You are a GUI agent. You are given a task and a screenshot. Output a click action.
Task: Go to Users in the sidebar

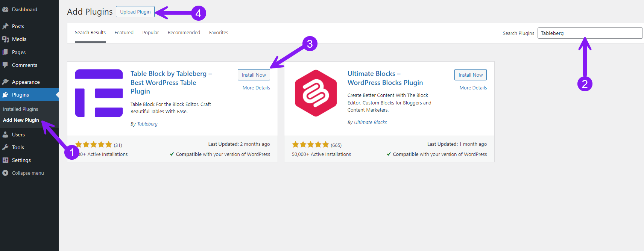pyautogui.click(x=29, y=135)
